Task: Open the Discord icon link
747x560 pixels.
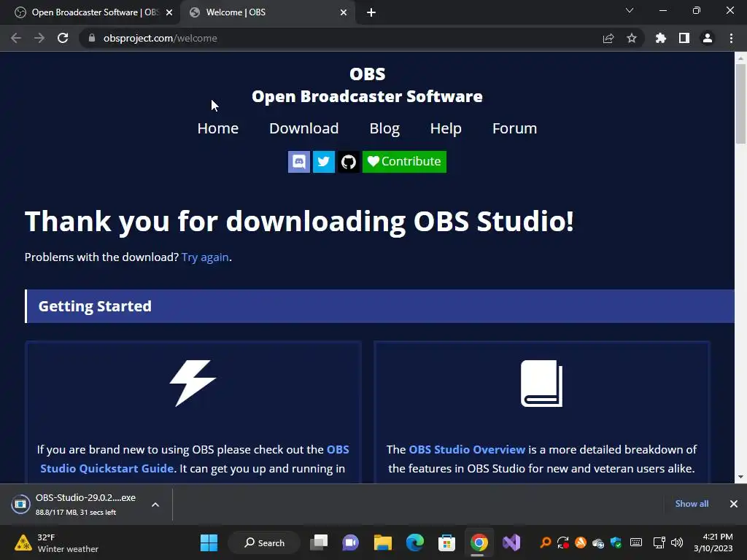Action: pos(298,162)
